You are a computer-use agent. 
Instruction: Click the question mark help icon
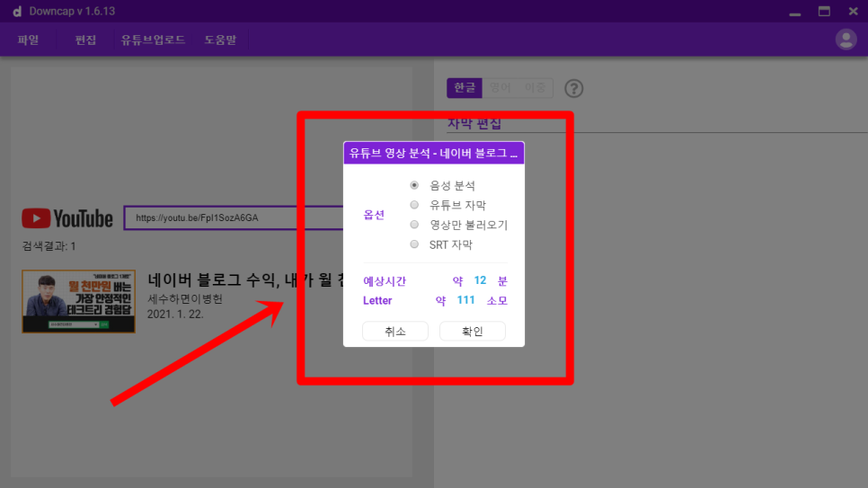point(573,88)
